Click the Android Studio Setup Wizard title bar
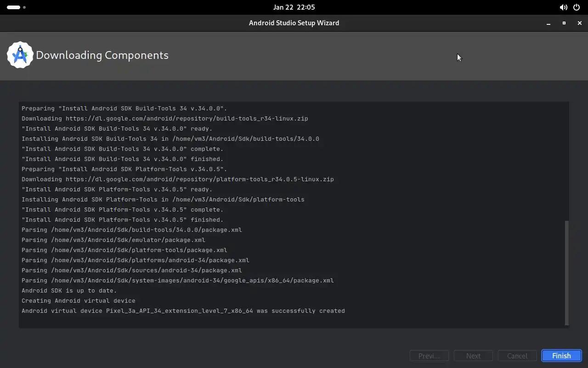This screenshot has width=588, height=368. (294, 23)
